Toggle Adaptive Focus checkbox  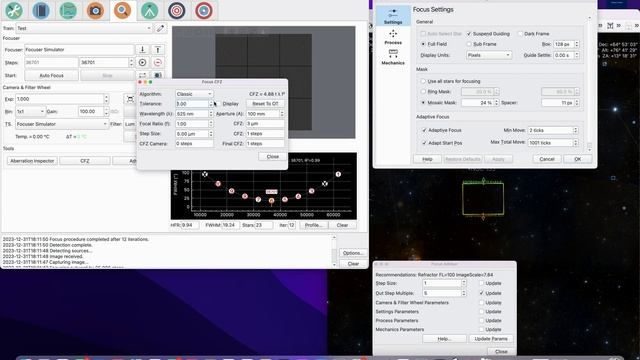[424, 130]
